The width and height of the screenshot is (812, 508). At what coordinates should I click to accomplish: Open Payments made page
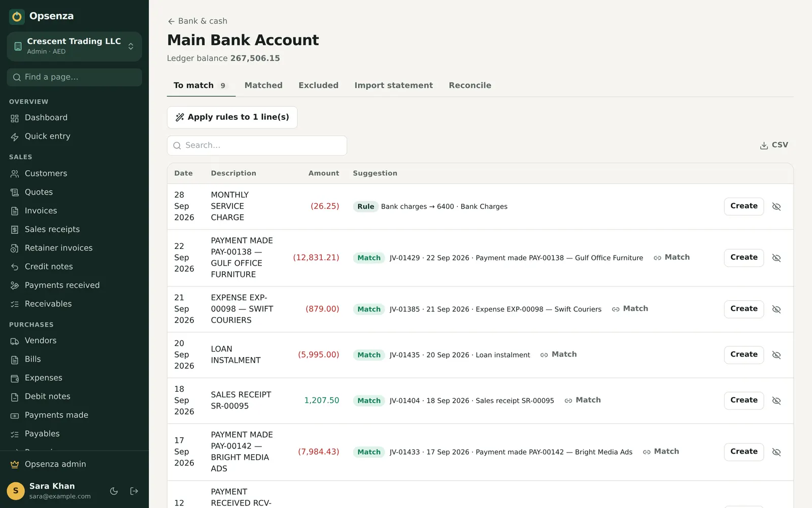pos(74,416)
